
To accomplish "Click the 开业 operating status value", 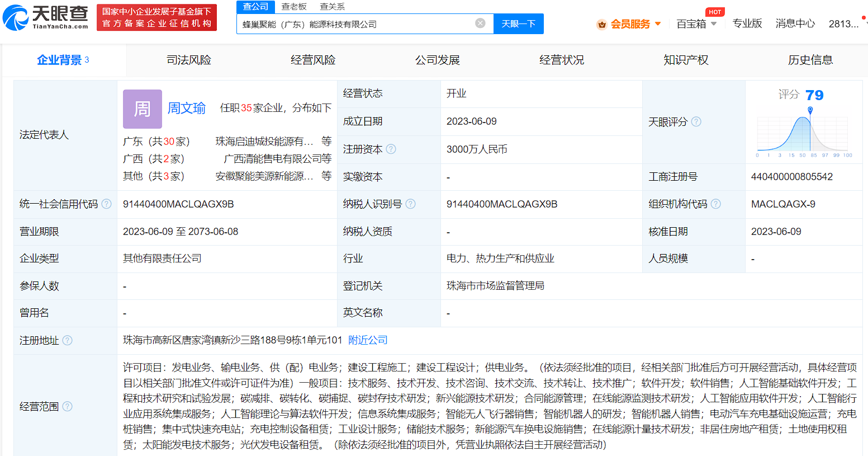I will 457,93.
